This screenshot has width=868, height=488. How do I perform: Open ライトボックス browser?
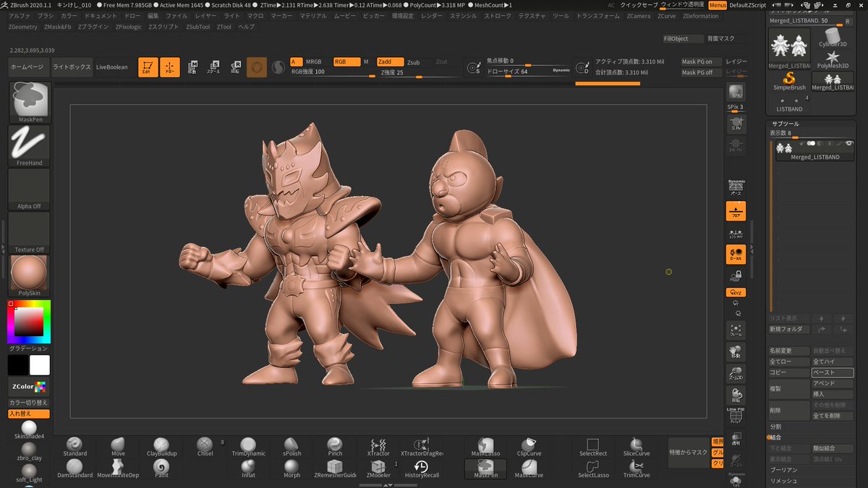(72, 67)
